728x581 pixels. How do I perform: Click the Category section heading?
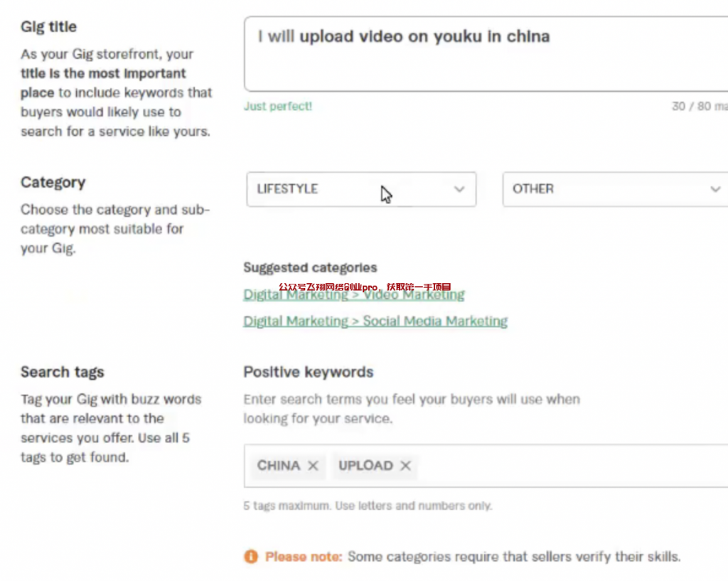[53, 183]
